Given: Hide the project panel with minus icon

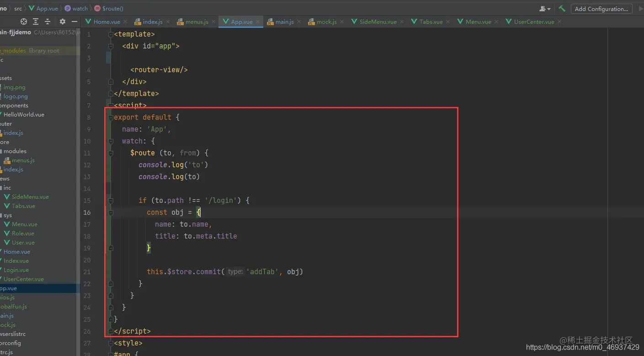Looking at the screenshot, I should [74, 21].
